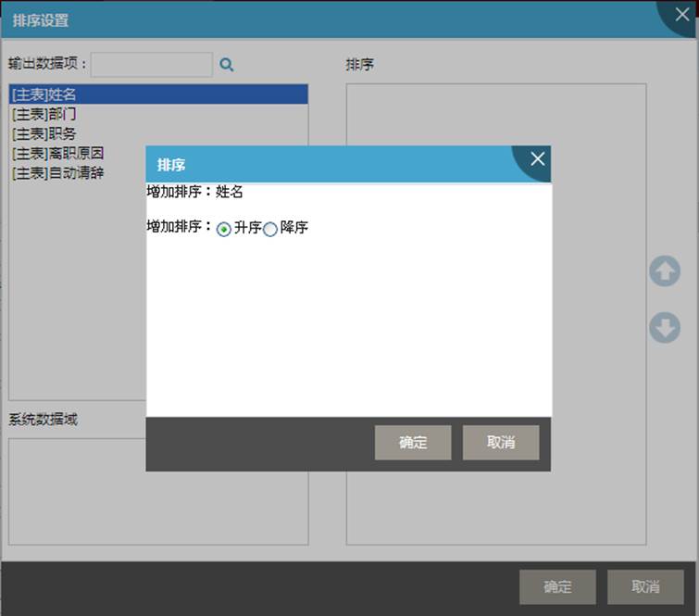Click 确定 at the bottom of 排序设置
Image resolution: width=699 pixels, height=616 pixels.
pos(557,586)
